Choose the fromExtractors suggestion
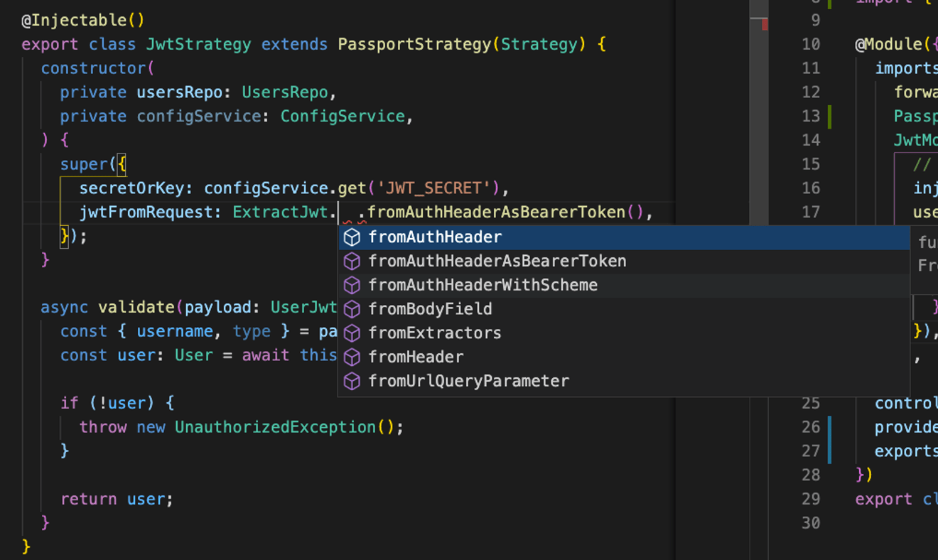The height and width of the screenshot is (560, 938). [433, 333]
